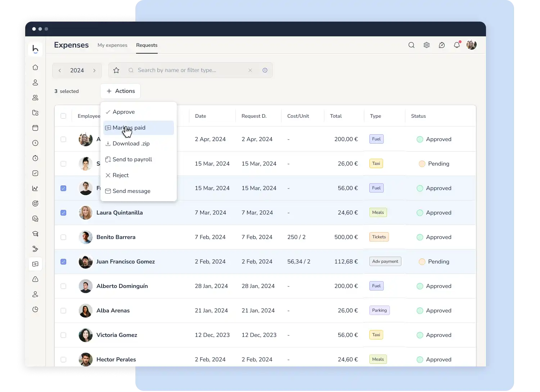Open the clock-chat history icon in header
The height and width of the screenshot is (392, 540).
[x=442, y=45]
